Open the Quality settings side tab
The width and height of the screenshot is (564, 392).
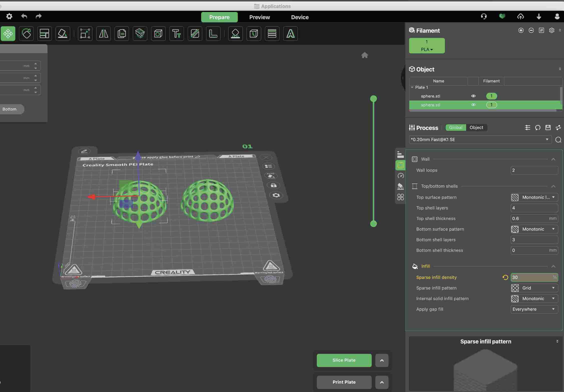[x=400, y=155]
